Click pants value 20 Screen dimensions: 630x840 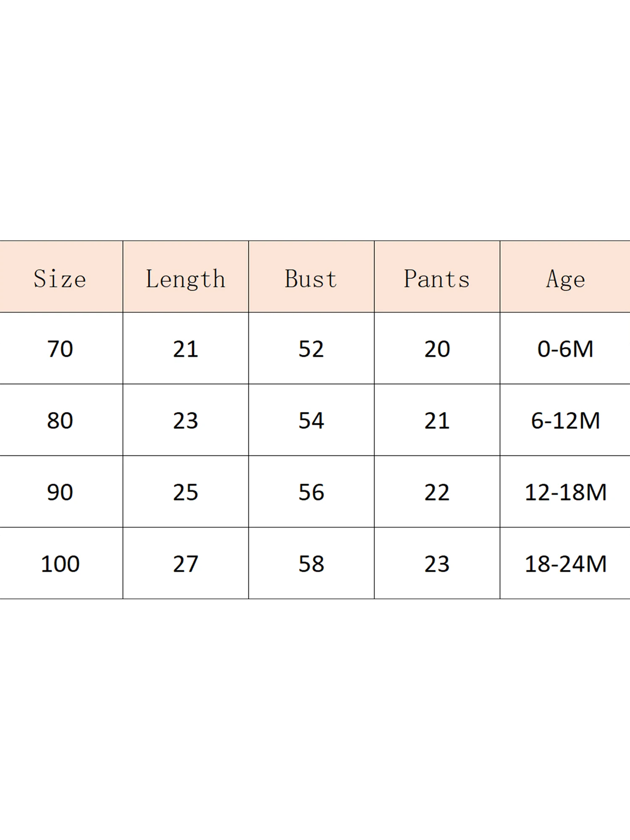(437, 349)
